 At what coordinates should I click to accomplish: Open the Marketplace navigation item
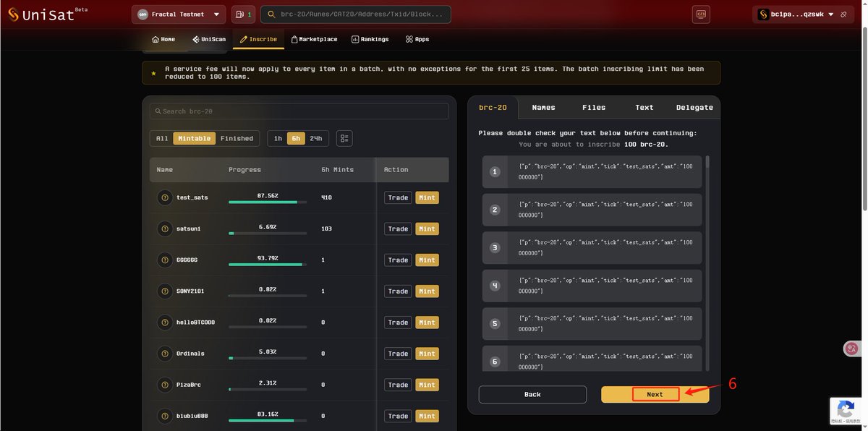point(314,39)
